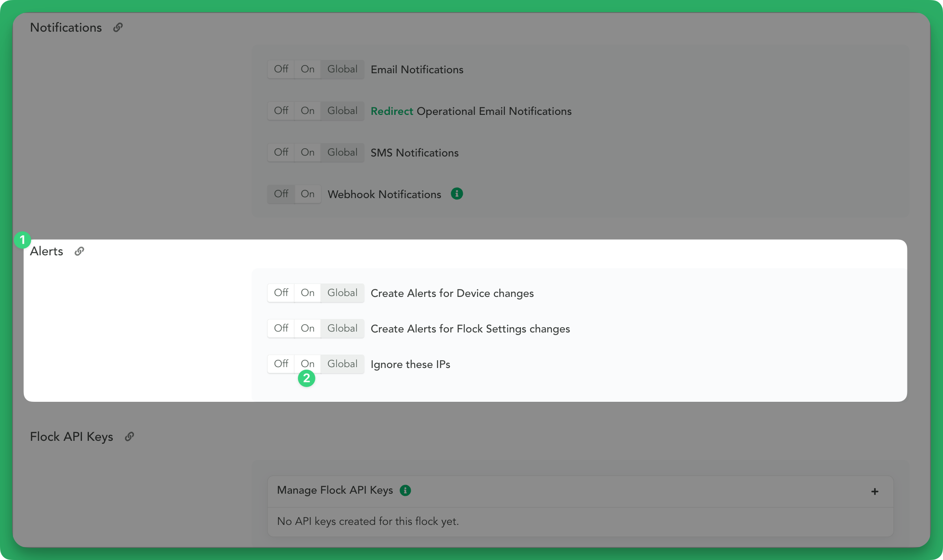This screenshot has height=560, width=943.
Task: Copy anchor link icon beside Flock API Keys
Action: point(129,437)
